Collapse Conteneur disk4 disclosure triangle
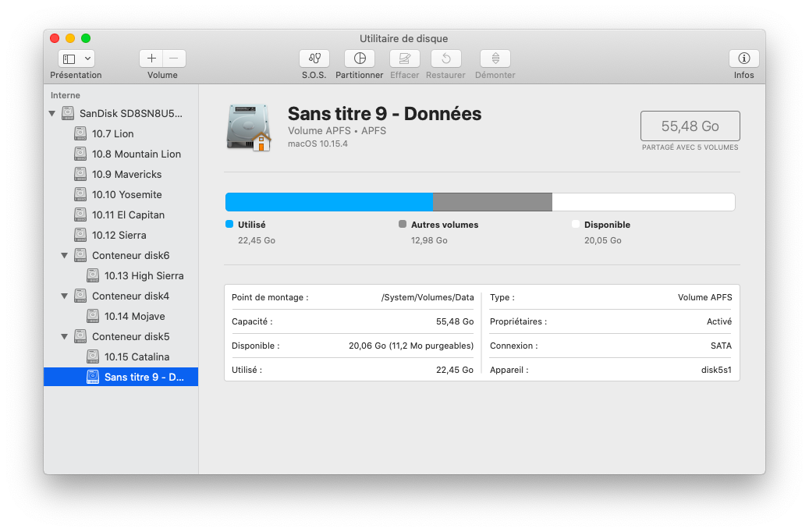 point(65,296)
